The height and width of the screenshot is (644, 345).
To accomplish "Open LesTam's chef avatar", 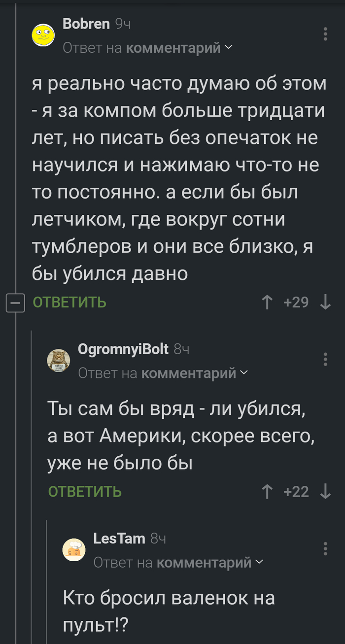I will [x=74, y=549].
